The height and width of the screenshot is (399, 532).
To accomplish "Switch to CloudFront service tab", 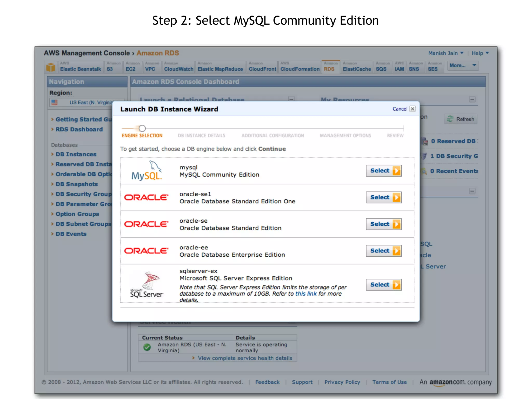I will click(262, 67).
